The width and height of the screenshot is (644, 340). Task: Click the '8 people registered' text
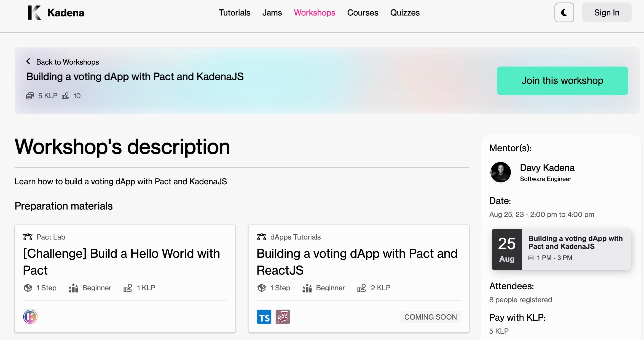[520, 300]
